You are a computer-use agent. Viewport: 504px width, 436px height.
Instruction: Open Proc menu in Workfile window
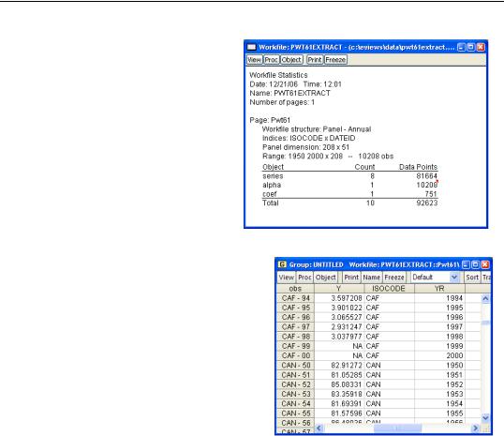[272, 60]
